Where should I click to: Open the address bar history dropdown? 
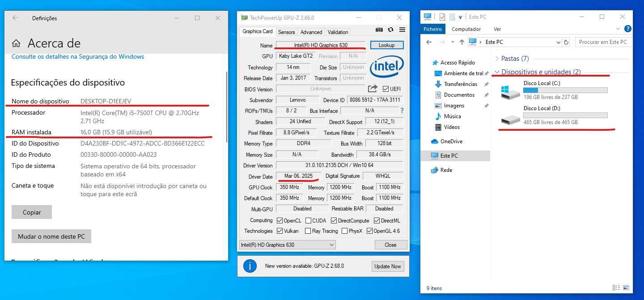[x=558, y=42]
